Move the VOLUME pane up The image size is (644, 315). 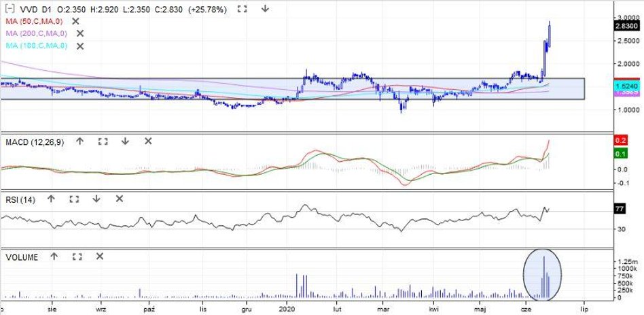pos(54,257)
